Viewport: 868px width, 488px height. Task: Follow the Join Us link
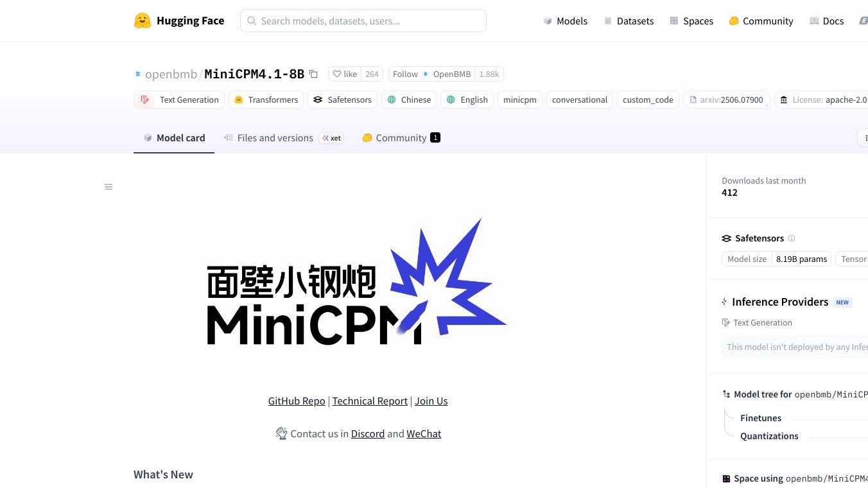click(x=431, y=401)
